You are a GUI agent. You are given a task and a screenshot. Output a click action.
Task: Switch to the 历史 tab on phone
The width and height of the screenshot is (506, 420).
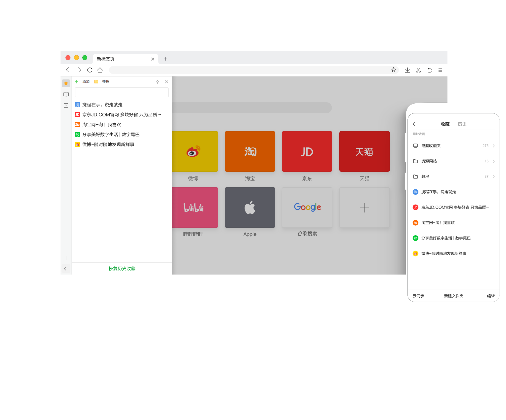[x=462, y=124]
